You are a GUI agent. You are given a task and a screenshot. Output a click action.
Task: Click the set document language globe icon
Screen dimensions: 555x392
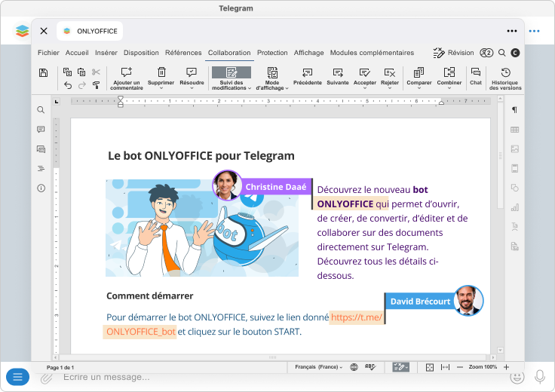(x=354, y=367)
